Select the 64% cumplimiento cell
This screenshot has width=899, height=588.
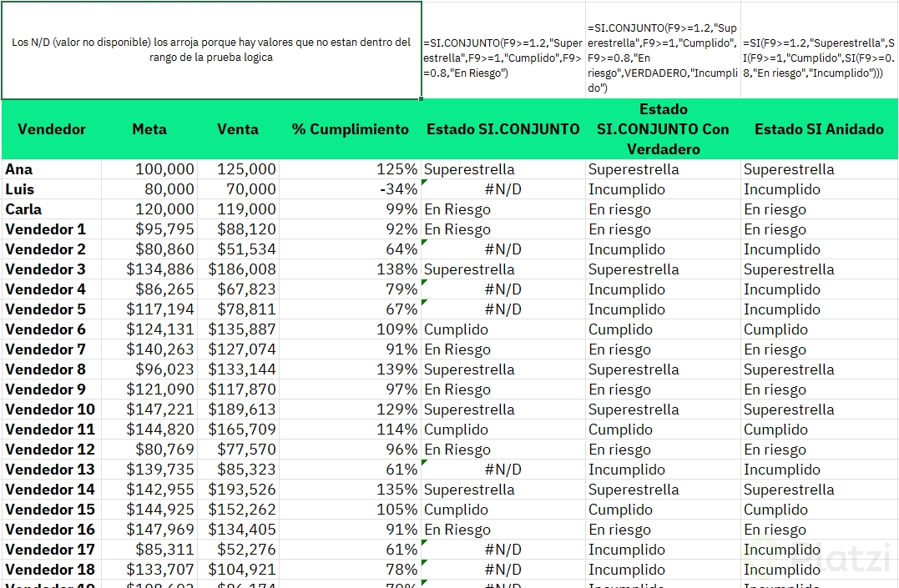click(351, 249)
